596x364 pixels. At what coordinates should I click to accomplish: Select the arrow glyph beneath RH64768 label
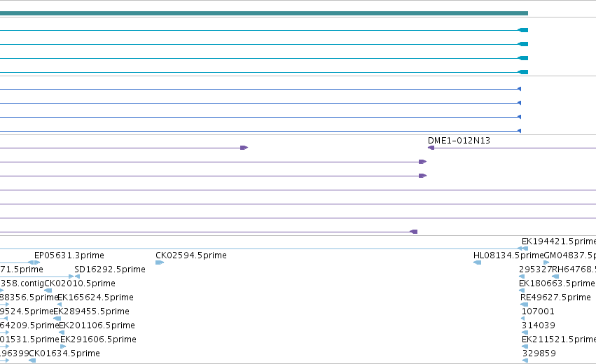tap(555, 276)
